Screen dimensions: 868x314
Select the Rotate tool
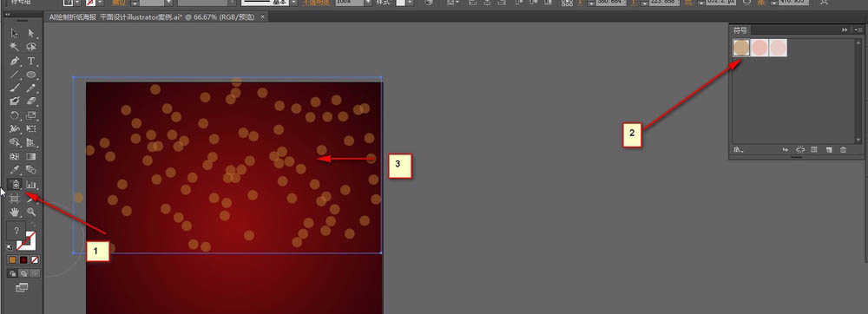(x=15, y=115)
